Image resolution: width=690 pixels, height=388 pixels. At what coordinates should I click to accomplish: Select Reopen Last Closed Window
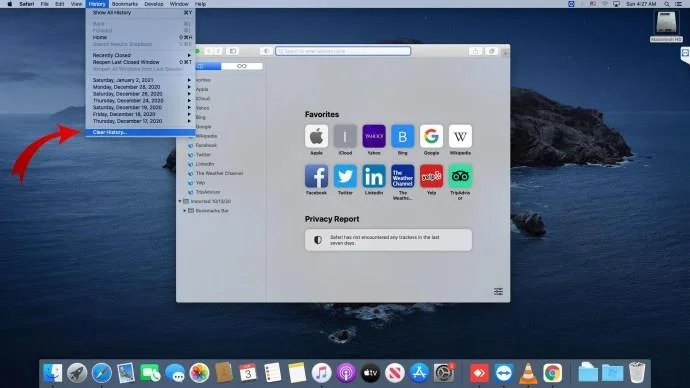140,62
